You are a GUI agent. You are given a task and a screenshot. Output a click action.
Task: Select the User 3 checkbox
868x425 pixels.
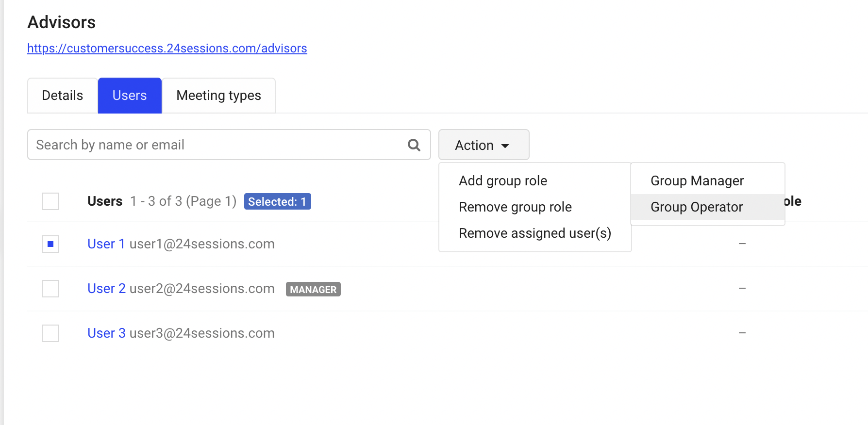coord(50,333)
